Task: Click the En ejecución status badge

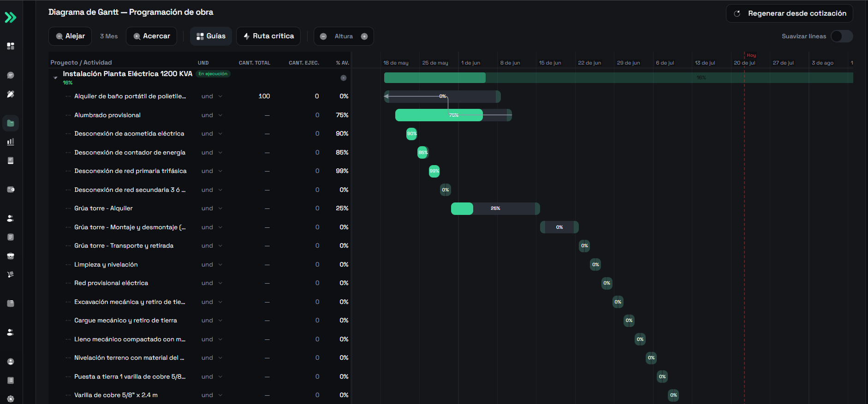Action: 213,74
